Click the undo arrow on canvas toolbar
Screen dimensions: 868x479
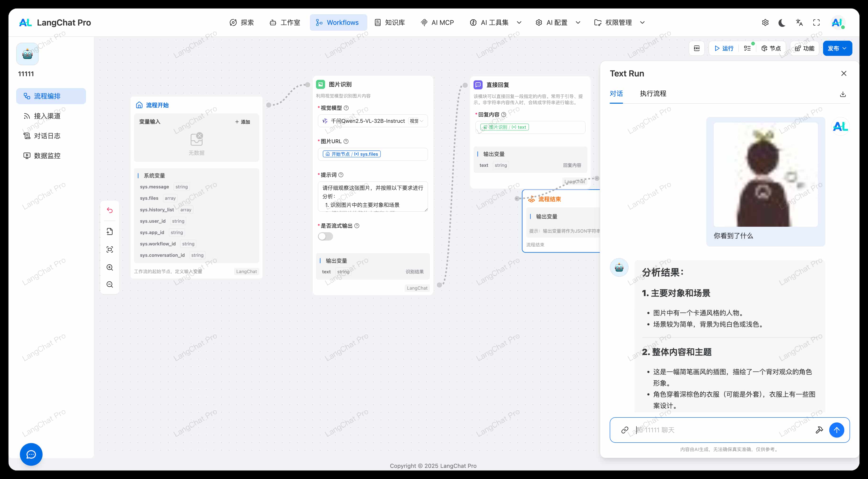pos(110,210)
